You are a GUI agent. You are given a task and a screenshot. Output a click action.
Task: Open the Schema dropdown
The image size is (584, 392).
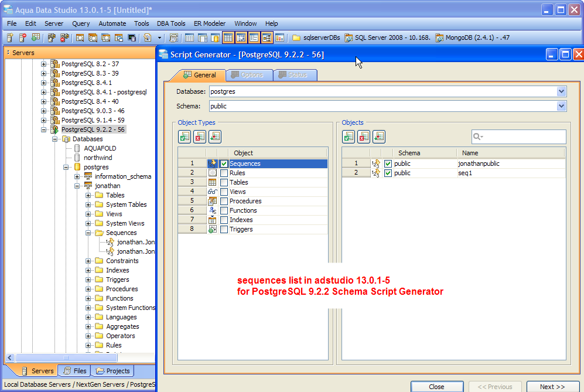(x=561, y=106)
